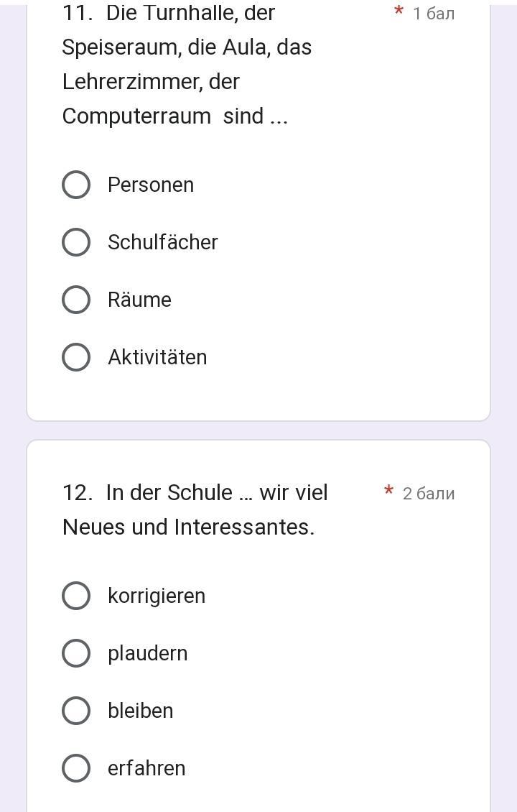517x812 pixels.
Task: Click the 'Personen' answer label text
Action: (151, 185)
